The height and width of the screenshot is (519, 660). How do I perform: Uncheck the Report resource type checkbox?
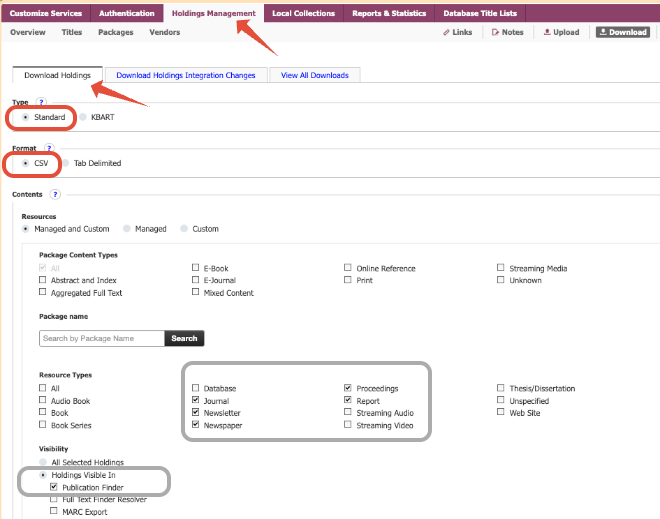[x=348, y=400]
